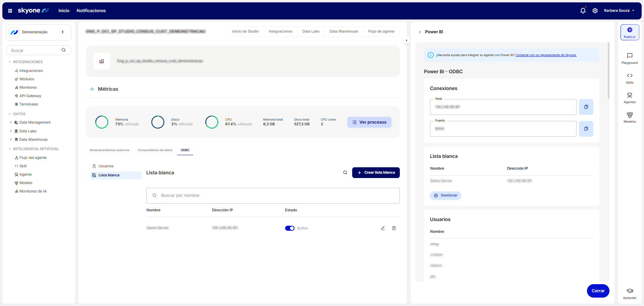This screenshot has height=306, width=644.
Task: Open the apps grid menu icon
Action: (x=10, y=11)
